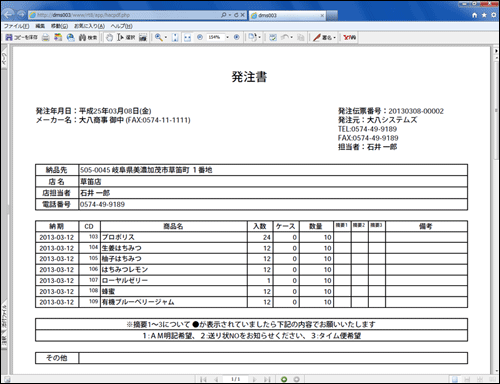
Task: Click the browser back button
Action: click(x=8, y=14)
